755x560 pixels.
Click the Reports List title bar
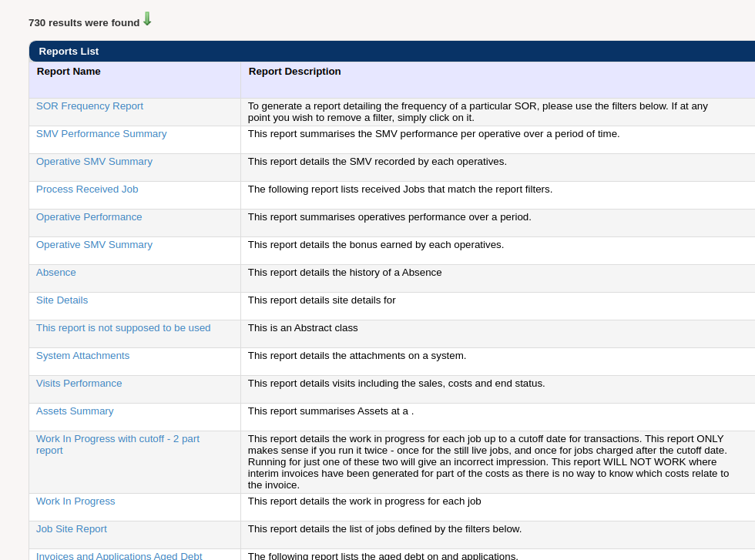[69, 51]
